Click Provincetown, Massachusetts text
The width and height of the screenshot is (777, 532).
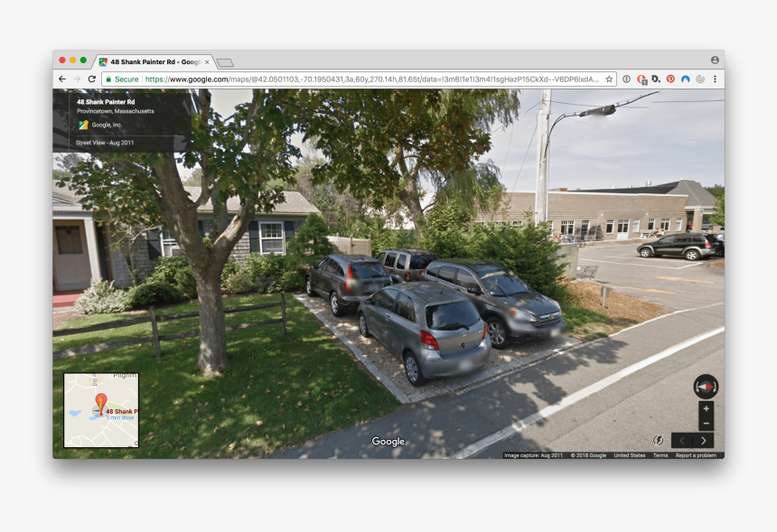click(116, 111)
